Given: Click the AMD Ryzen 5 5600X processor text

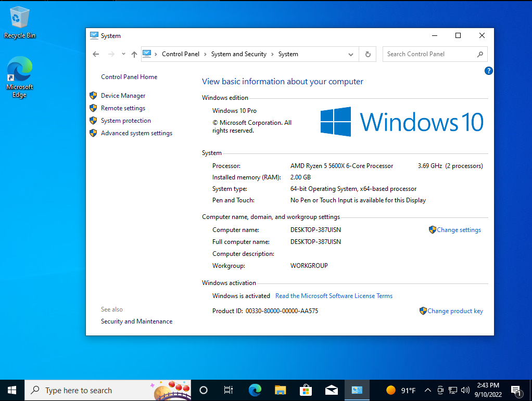Looking at the screenshot, I should tap(341, 166).
